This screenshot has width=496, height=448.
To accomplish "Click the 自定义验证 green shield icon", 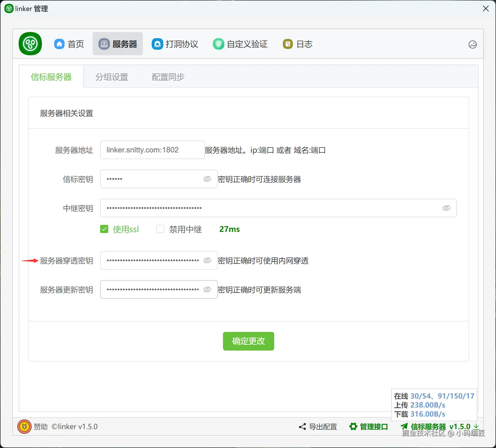I will (219, 44).
